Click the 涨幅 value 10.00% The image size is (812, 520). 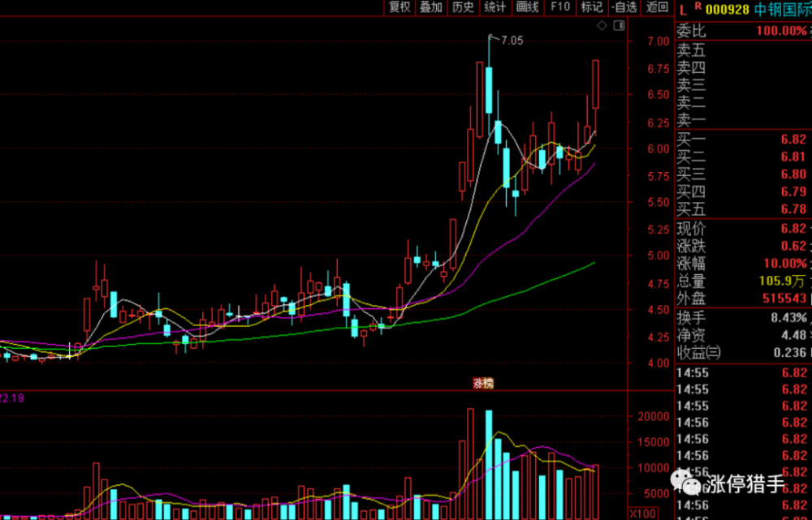785,264
